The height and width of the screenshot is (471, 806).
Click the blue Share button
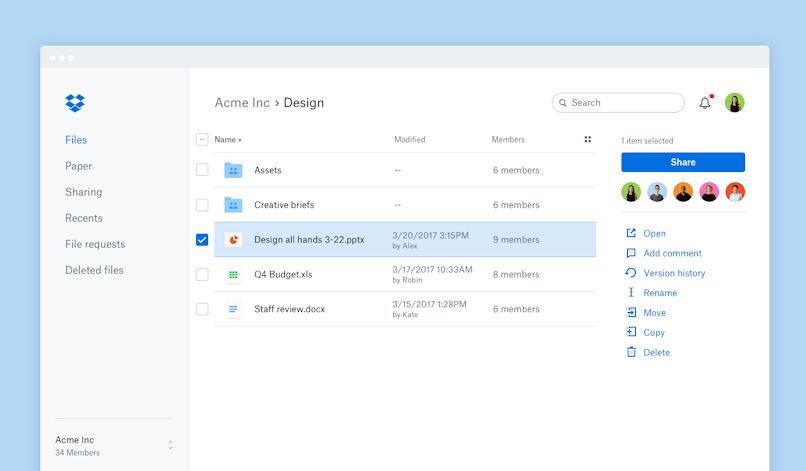(x=683, y=162)
